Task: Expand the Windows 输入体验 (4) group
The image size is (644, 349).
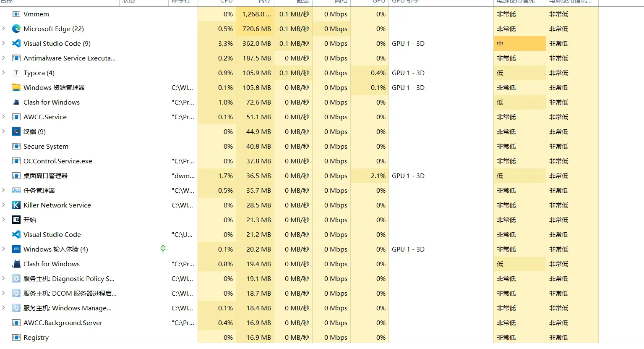Action: pyautogui.click(x=4, y=249)
